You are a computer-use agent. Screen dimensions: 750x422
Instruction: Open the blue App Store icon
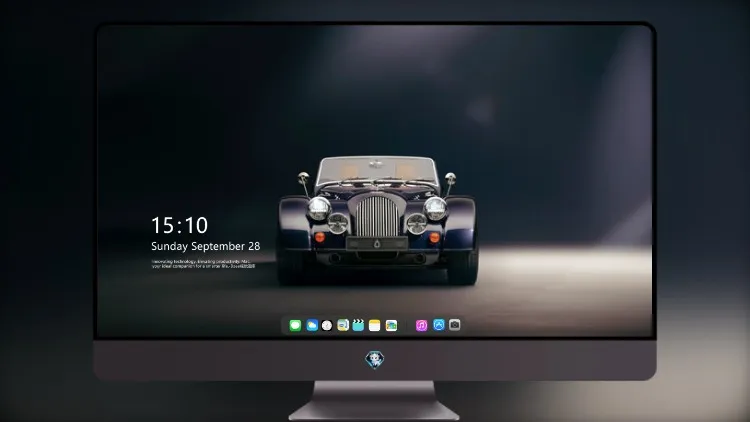pyautogui.click(x=439, y=325)
